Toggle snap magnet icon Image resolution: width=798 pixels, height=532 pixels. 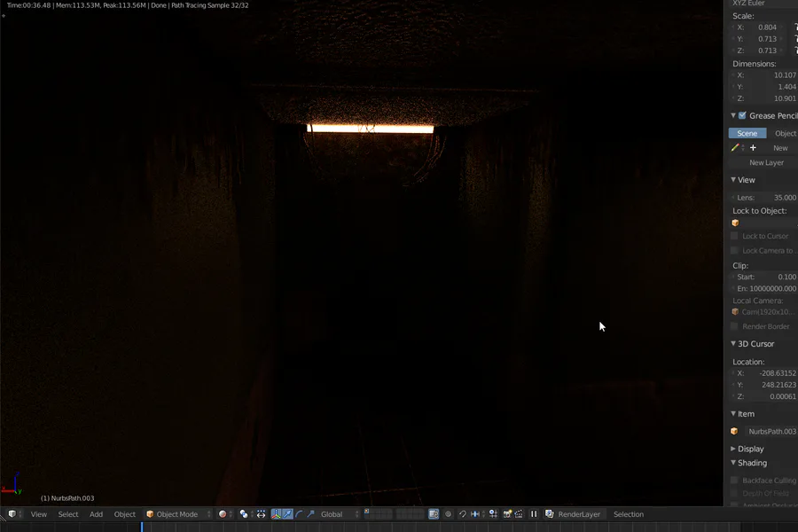pos(463,514)
